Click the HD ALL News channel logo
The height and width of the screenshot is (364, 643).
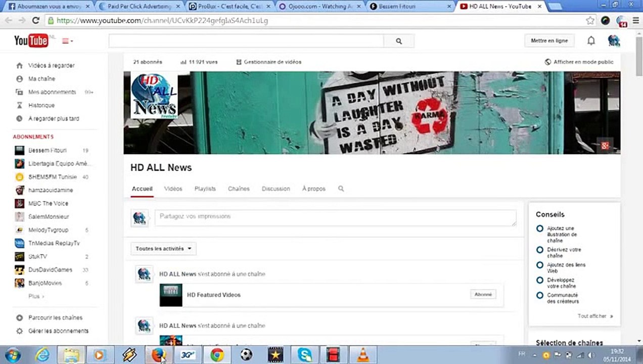(154, 95)
